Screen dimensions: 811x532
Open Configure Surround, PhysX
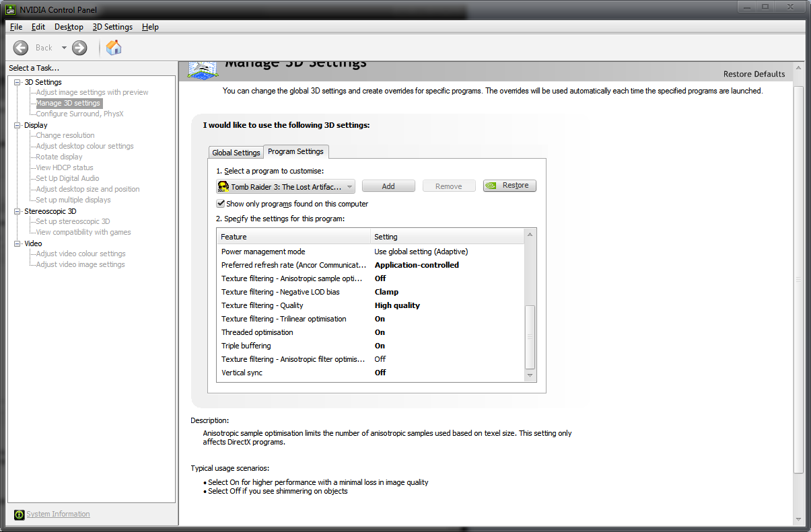click(x=80, y=114)
